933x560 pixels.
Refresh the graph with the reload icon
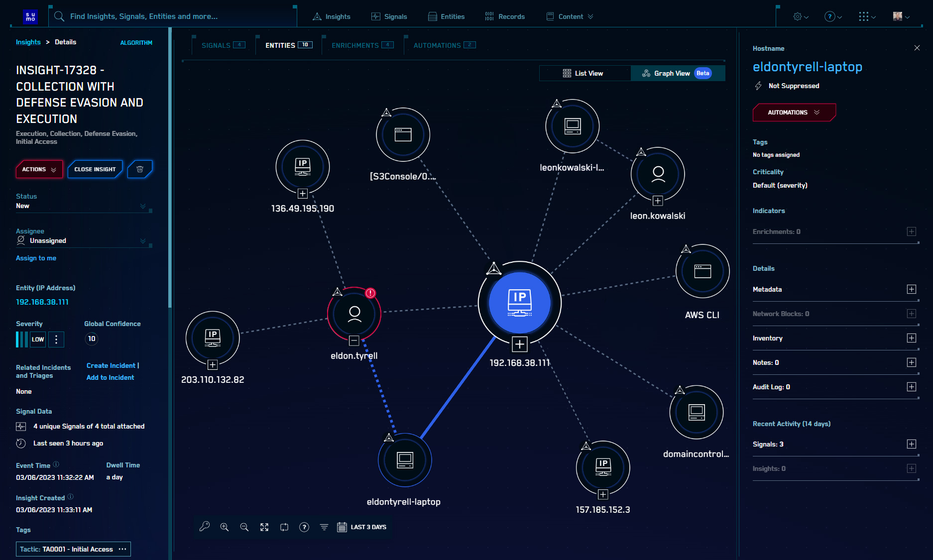pyautogui.click(x=284, y=527)
